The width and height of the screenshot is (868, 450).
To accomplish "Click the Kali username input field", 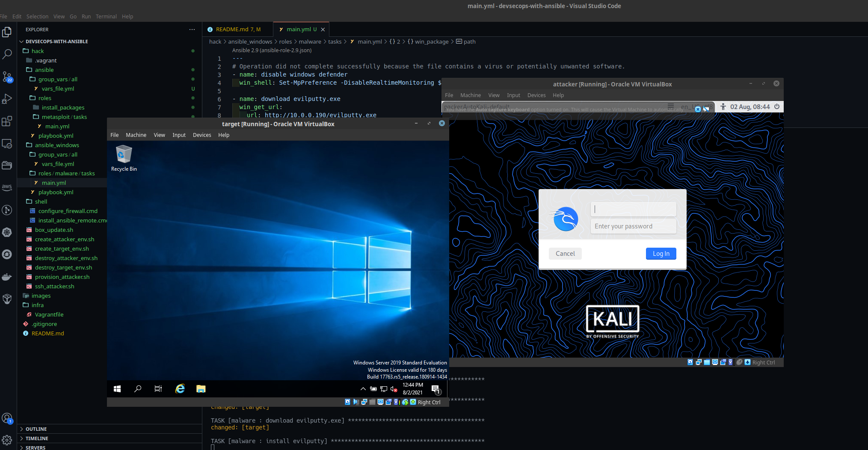I will tap(633, 209).
